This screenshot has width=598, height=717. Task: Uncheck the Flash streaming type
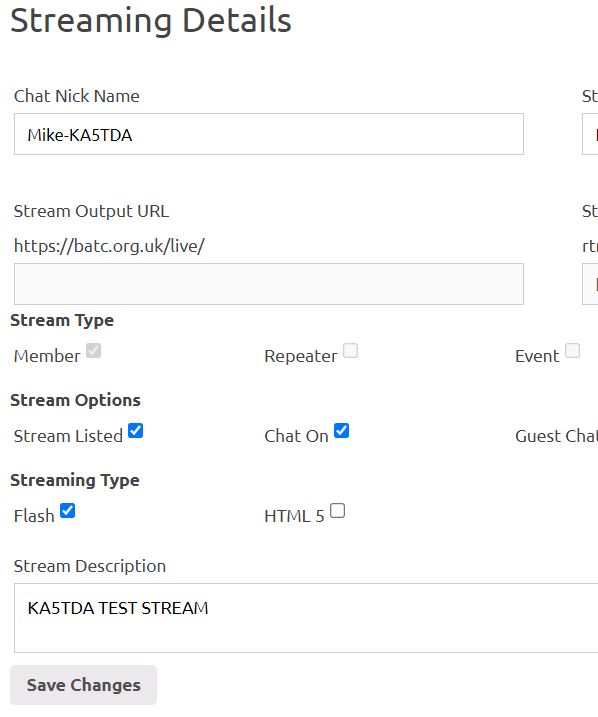(68, 510)
